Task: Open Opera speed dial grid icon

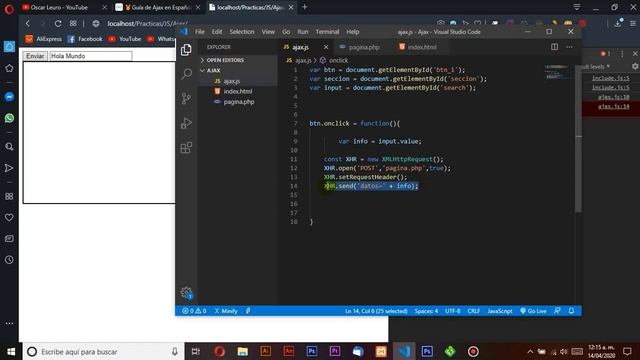Action: click(x=73, y=24)
